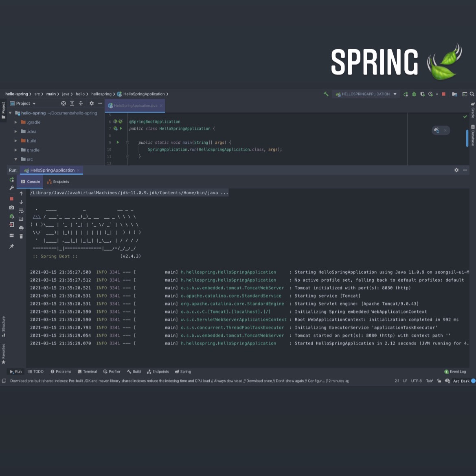The image size is (476, 476).
Task: Click the Exit icon in Run panel
Action: pyautogui.click(x=11, y=225)
